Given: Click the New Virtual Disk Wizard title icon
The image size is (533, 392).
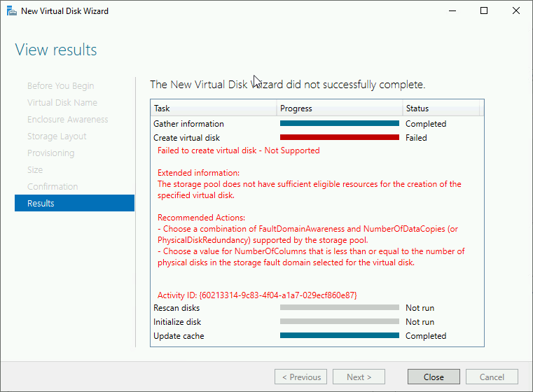Looking at the screenshot, I should (12, 11).
